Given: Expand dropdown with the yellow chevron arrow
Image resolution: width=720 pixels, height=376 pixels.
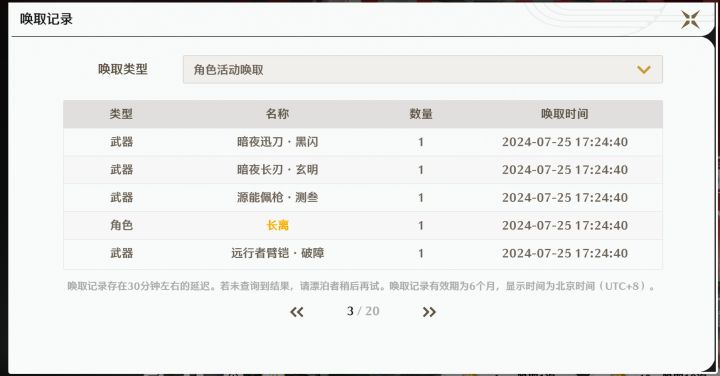Looking at the screenshot, I should [x=644, y=70].
